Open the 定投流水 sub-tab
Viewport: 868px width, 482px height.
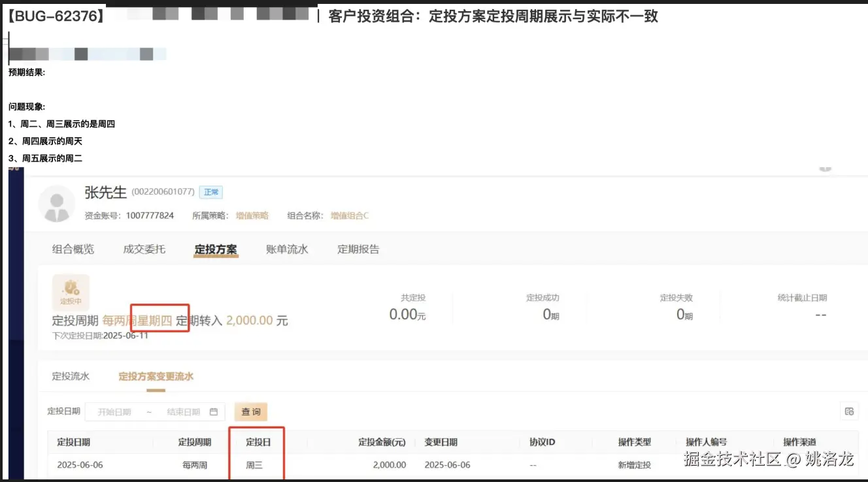point(71,376)
